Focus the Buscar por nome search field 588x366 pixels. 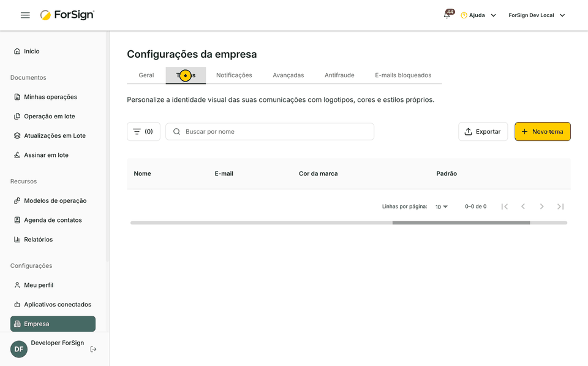(x=269, y=132)
